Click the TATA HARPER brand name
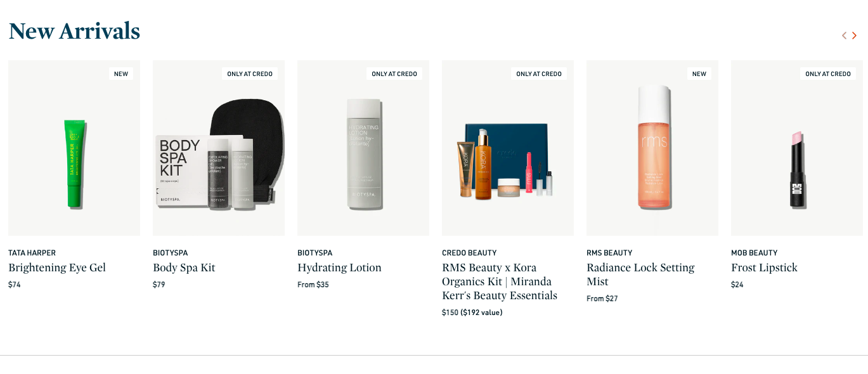The width and height of the screenshot is (868, 374). [x=32, y=253]
